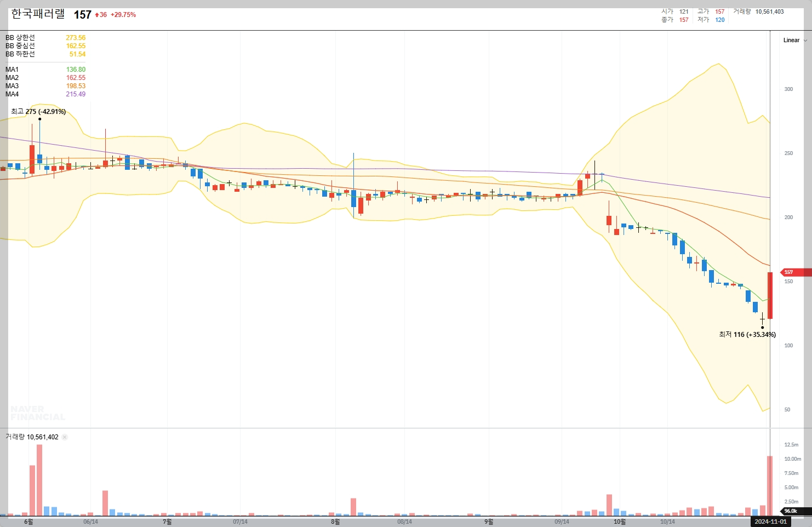This screenshot has height=527, width=812.
Task: Click the 7월 date axis label
Action: click(167, 522)
